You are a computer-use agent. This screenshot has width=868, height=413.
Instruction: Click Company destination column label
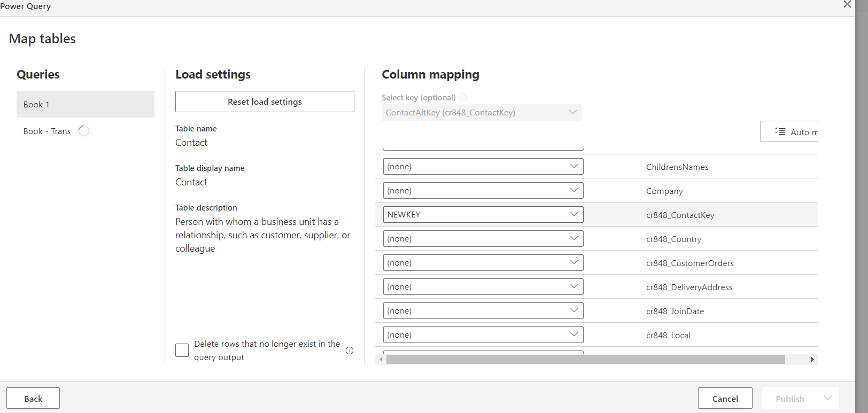(664, 191)
